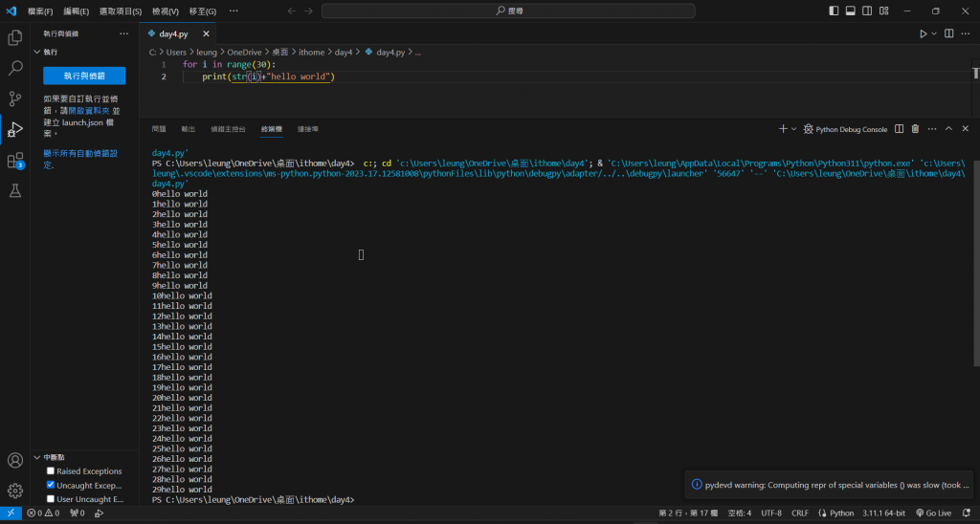Start Go Live server
The width and height of the screenshot is (980, 524).
pos(934,513)
